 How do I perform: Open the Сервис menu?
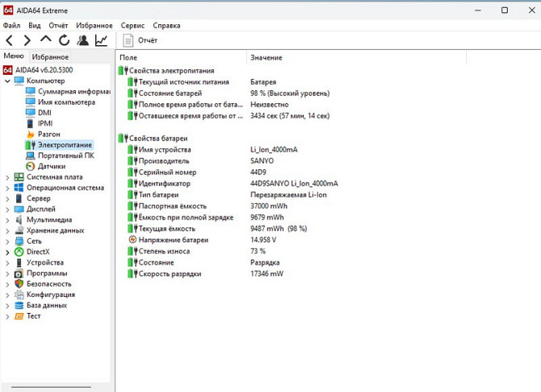132,25
